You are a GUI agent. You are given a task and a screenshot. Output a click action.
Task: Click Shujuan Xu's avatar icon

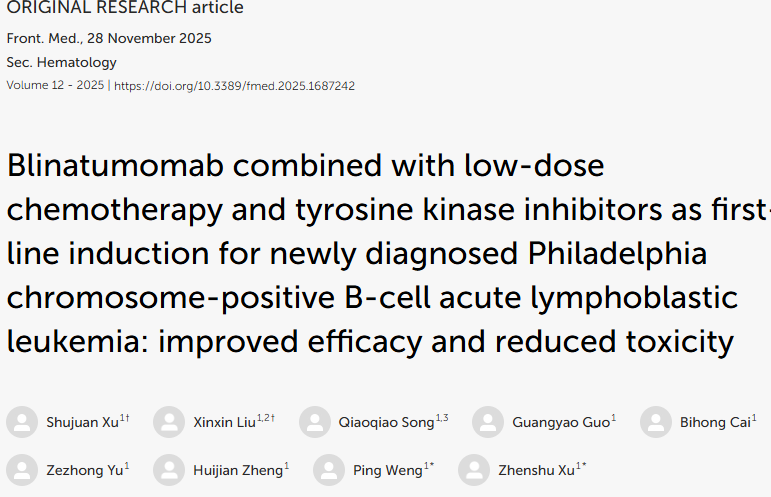pyautogui.click(x=22, y=423)
